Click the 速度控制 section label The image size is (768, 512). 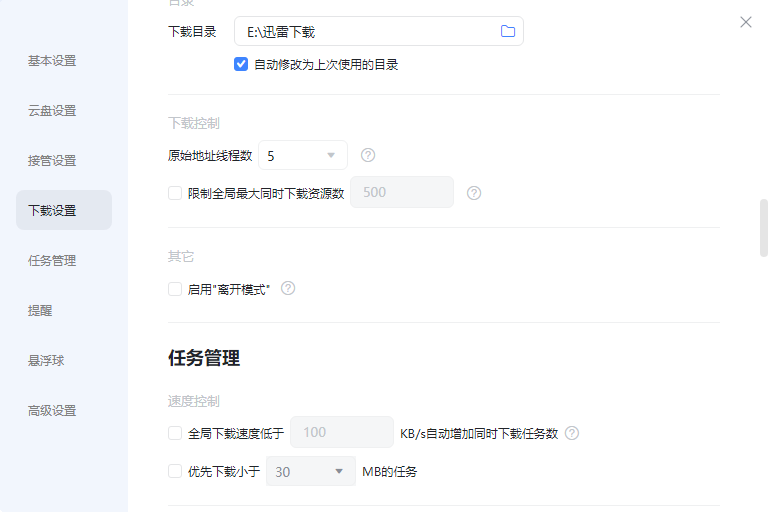(x=193, y=402)
